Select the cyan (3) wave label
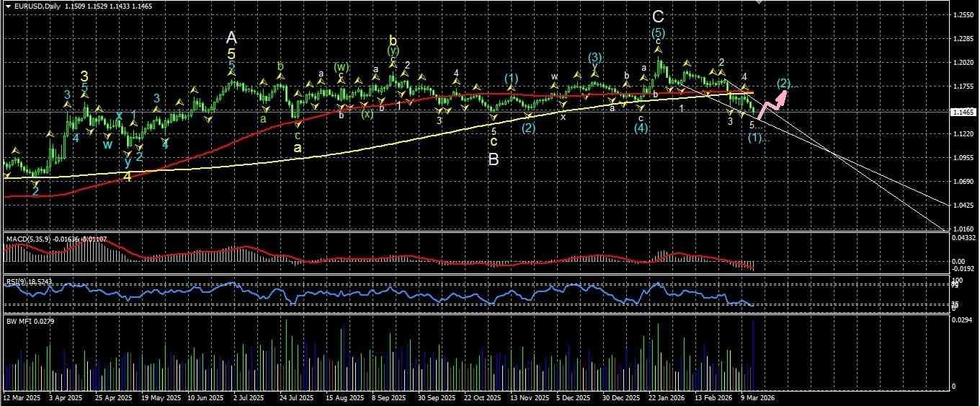 [x=594, y=57]
